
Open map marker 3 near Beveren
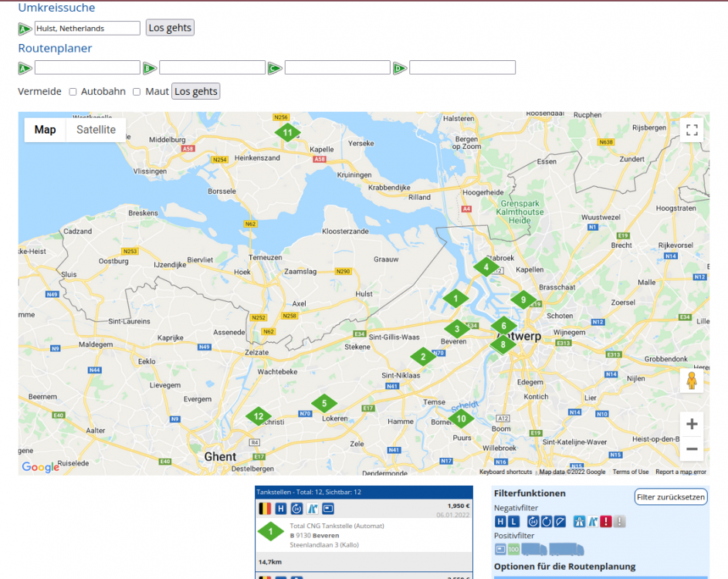(457, 329)
